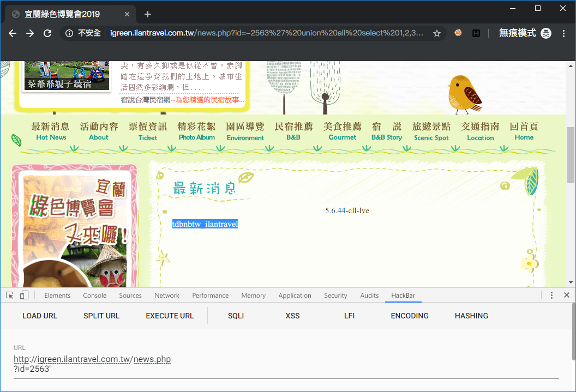576x392 pixels.
Task: Toggle the DevTools device toolbar icon
Action: click(24, 295)
